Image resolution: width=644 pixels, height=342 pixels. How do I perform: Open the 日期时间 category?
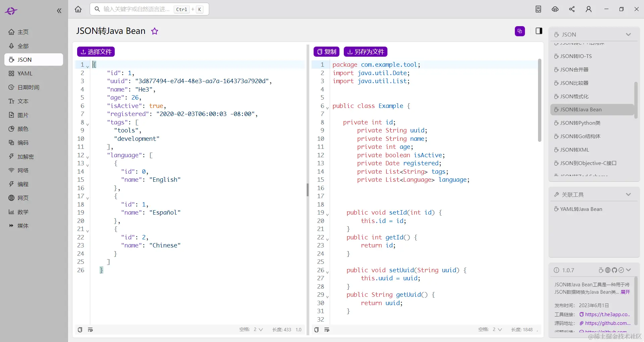pyautogui.click(x=34, y=87)
